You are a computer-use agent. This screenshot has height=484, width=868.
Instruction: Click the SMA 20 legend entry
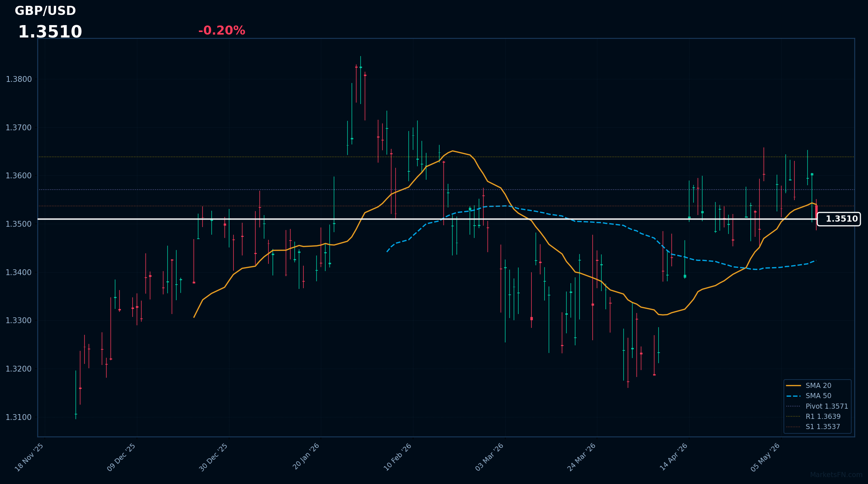click(x=809, y=386)
